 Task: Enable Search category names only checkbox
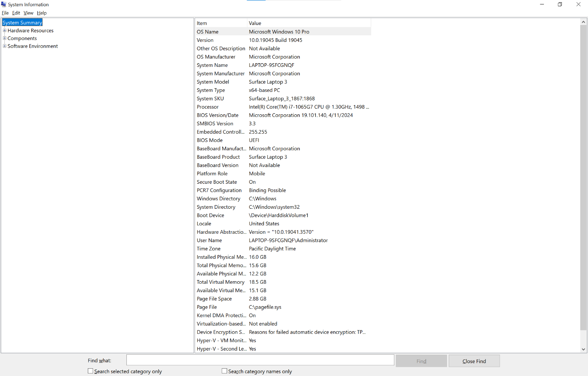click(x=225, y=371)
